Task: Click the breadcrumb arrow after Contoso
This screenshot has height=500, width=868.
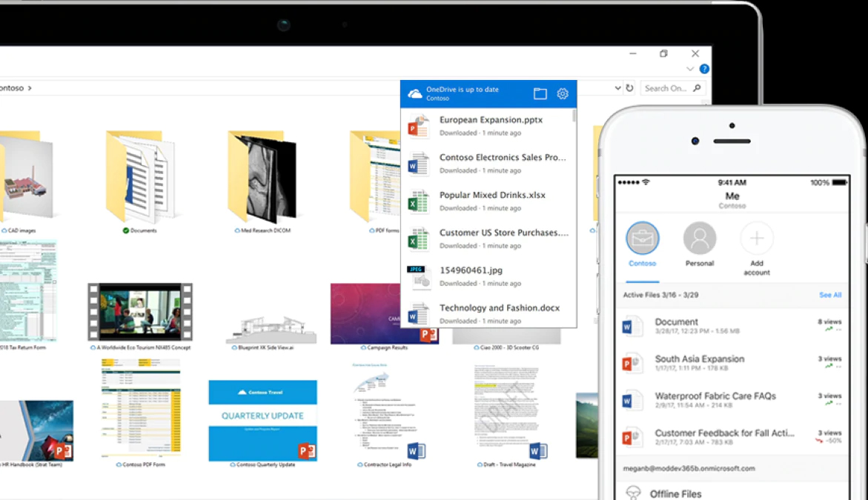Action: click(30, 88)
